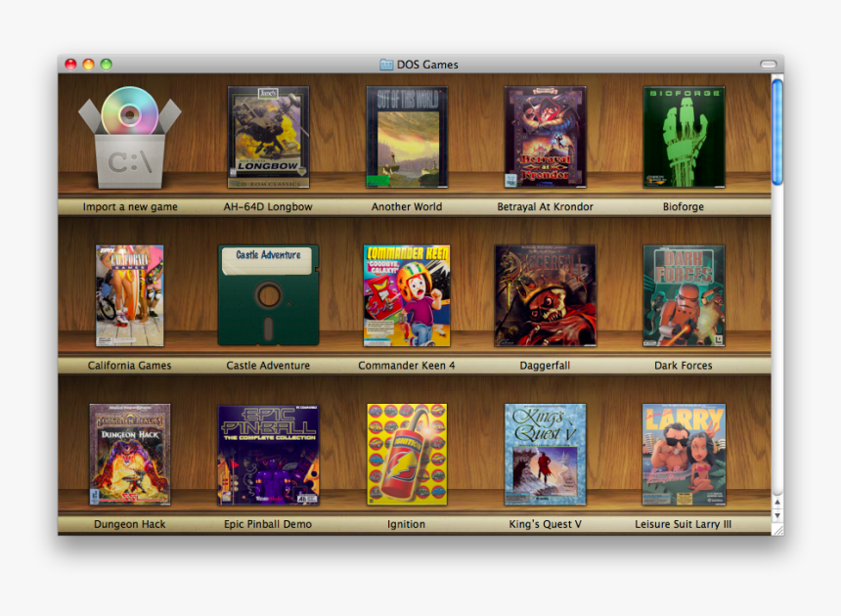Screen dimensions: 841x616
Task: Toggle the toolbar pill button in title bar
Action: coord(768,65)
